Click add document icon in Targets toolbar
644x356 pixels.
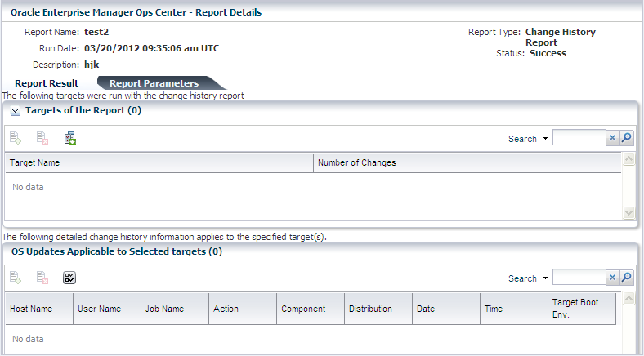[x=16, y=138]
